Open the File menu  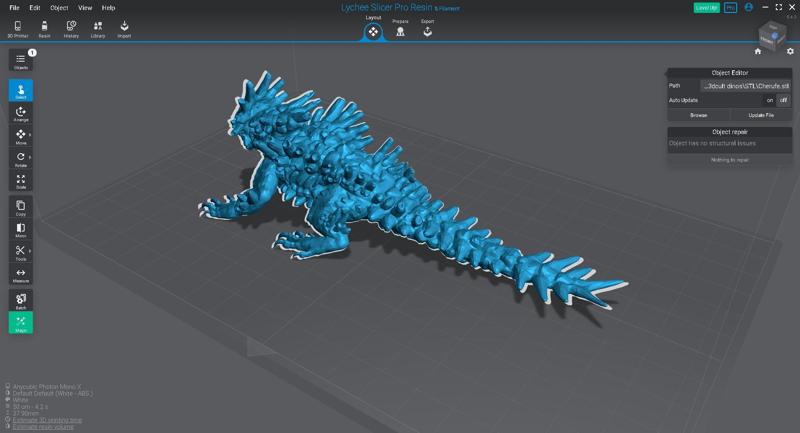point(14,8)
